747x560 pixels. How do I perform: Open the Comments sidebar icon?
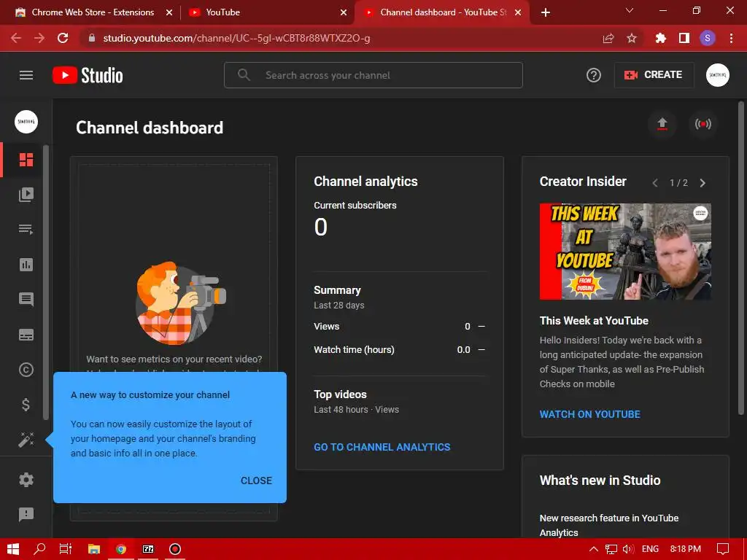26,299
